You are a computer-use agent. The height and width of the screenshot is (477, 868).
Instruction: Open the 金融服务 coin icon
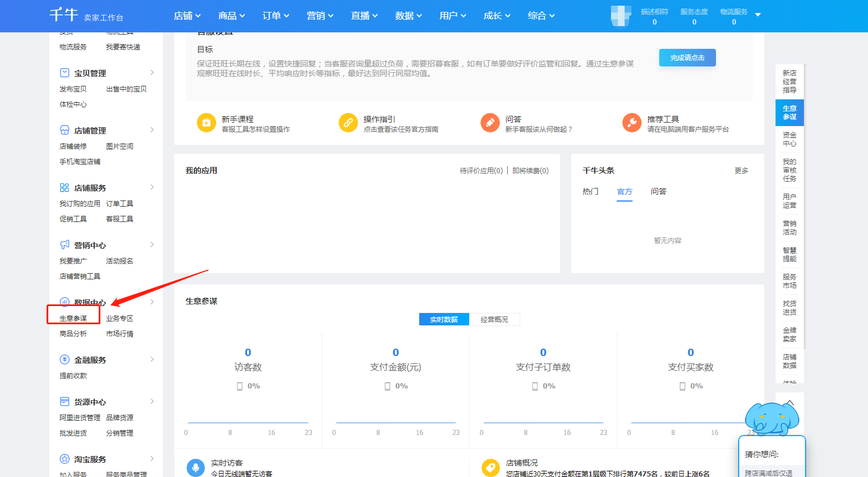[x=65, y=359]
